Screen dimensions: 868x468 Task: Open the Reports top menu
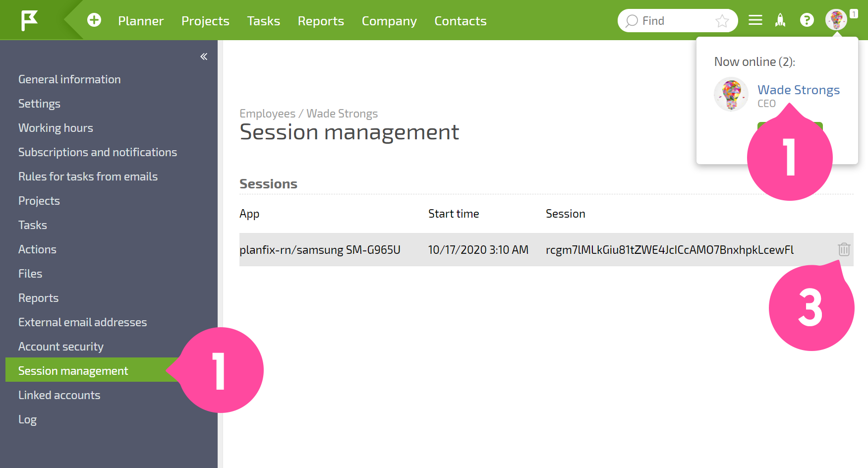(321, 21)
